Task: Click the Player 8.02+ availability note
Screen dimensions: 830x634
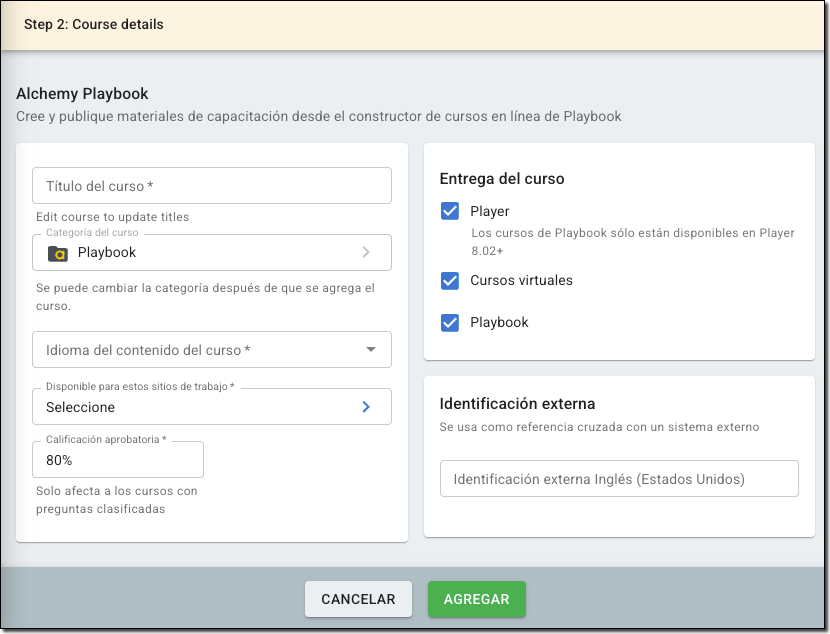Action: [632, 241]
